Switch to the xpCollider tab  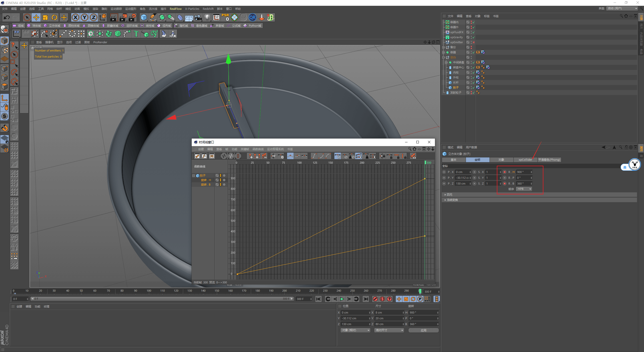click(525, 160)
